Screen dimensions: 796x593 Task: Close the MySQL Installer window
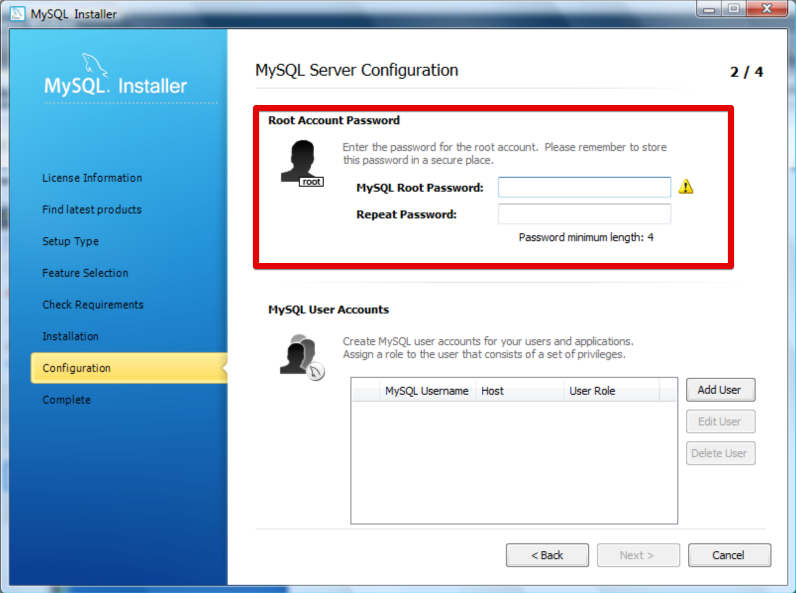pos(766,9)
